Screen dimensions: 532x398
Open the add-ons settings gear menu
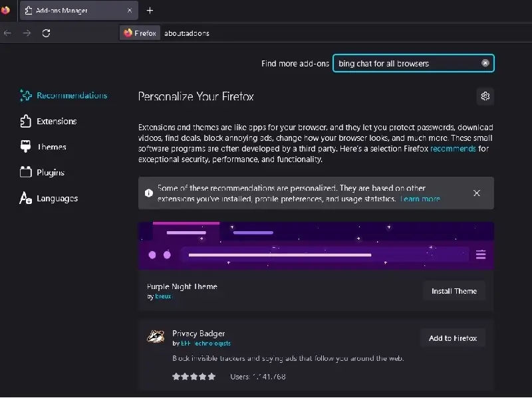[485, 96]
